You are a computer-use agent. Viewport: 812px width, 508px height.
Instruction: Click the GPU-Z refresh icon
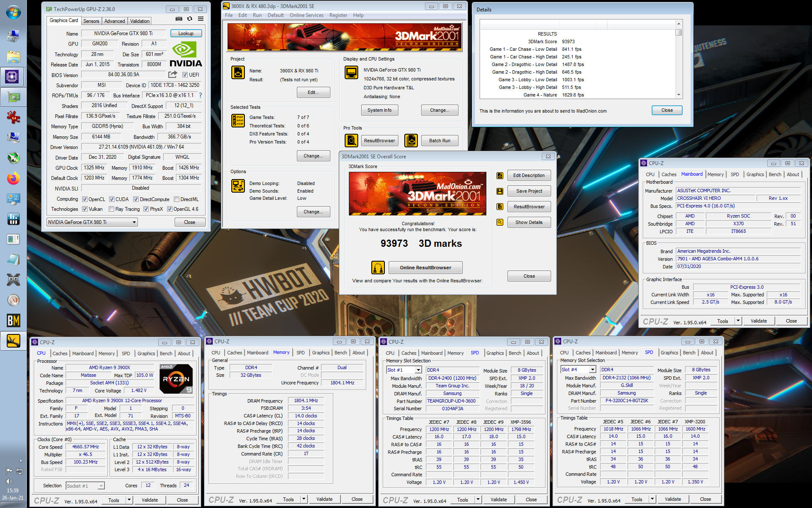point(189,19)
